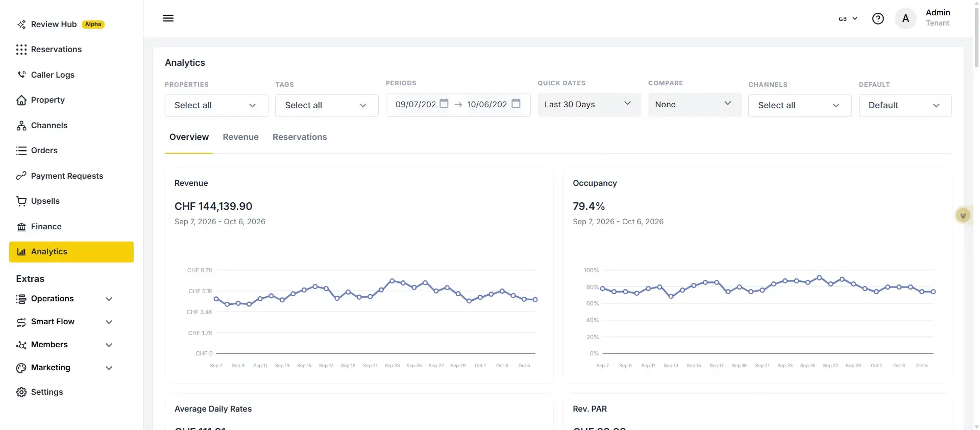Click the Admin avatar circle

point(905,19)
